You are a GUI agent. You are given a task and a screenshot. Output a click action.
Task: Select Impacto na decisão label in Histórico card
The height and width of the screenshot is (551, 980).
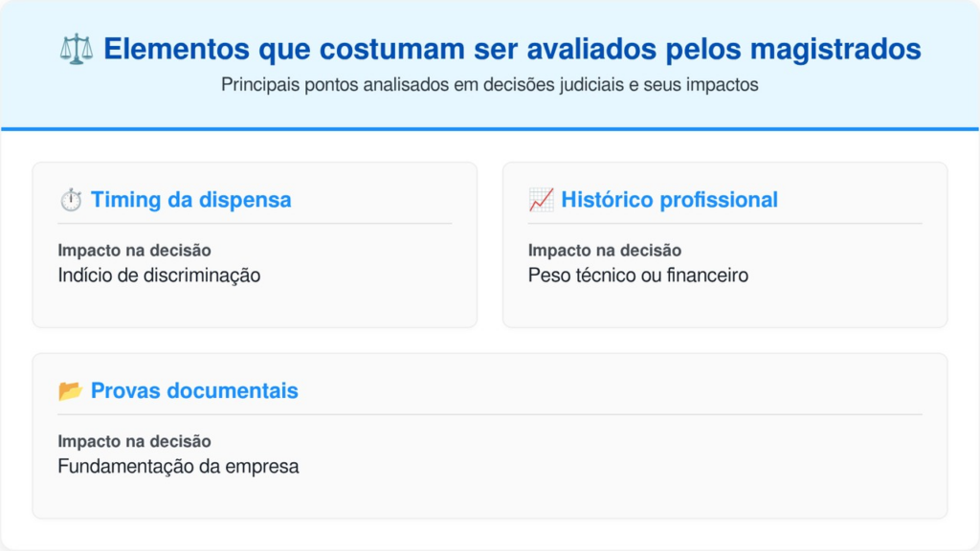point(605,251)
